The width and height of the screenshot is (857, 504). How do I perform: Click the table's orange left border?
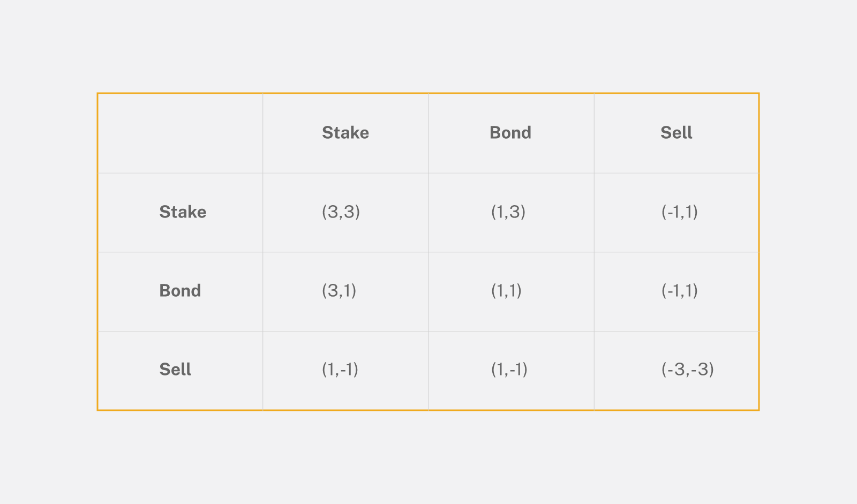click(97, 252)
